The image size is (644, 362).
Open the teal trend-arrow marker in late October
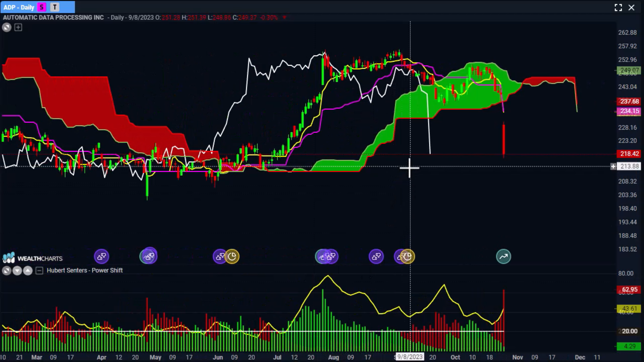(503, 257)
